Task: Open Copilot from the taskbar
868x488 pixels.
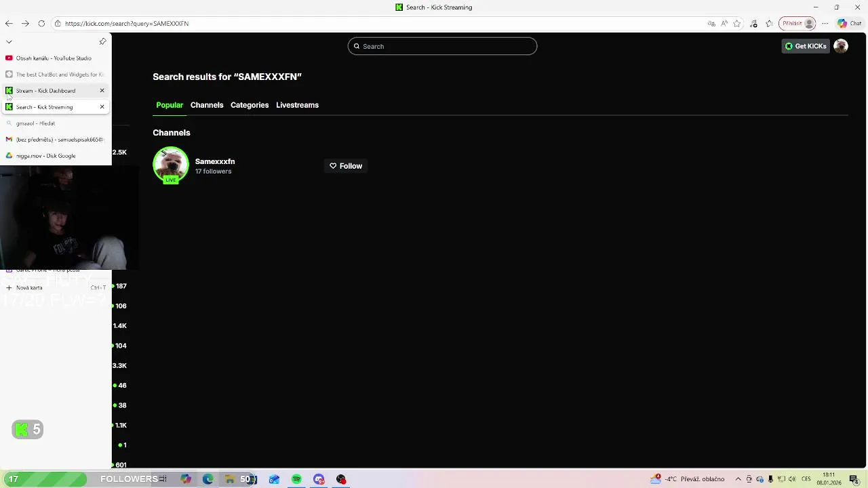Action: (186, 479)
